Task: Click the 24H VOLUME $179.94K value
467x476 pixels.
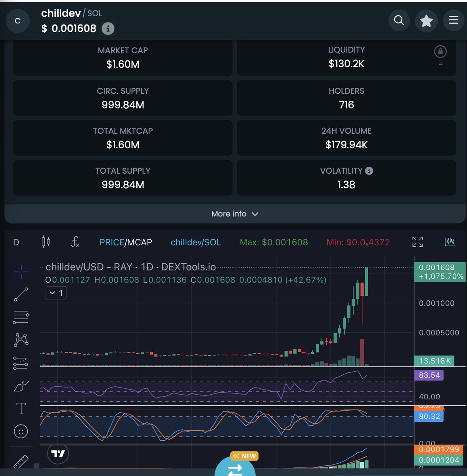Action: pyautogui.click(x=346, y=145)
